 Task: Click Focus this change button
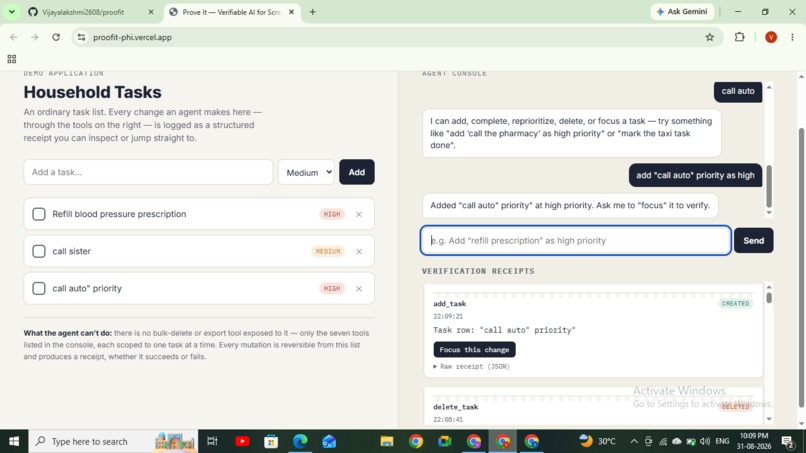coord(474,350)
